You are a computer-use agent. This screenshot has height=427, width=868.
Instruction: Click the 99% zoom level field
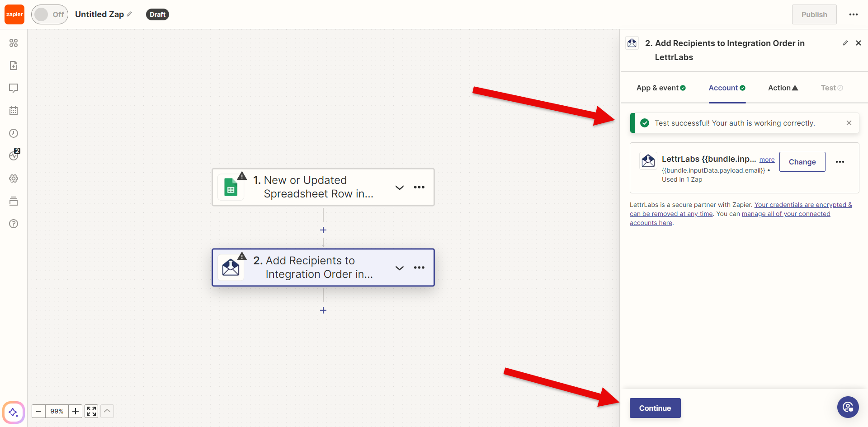point(57,411)
